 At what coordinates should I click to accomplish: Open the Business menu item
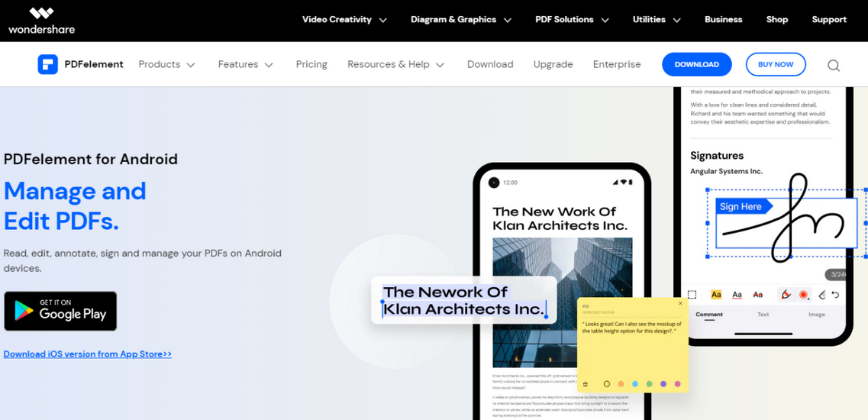point(723,19)
